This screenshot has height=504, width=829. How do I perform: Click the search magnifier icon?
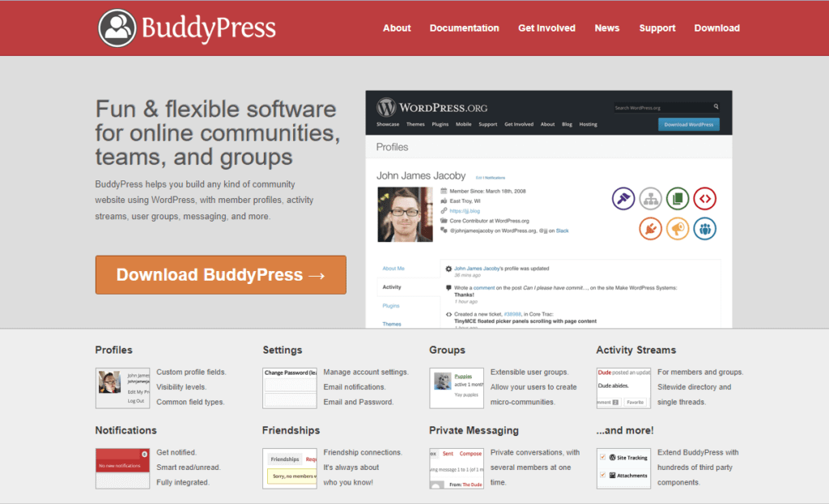tap(716, 107)
